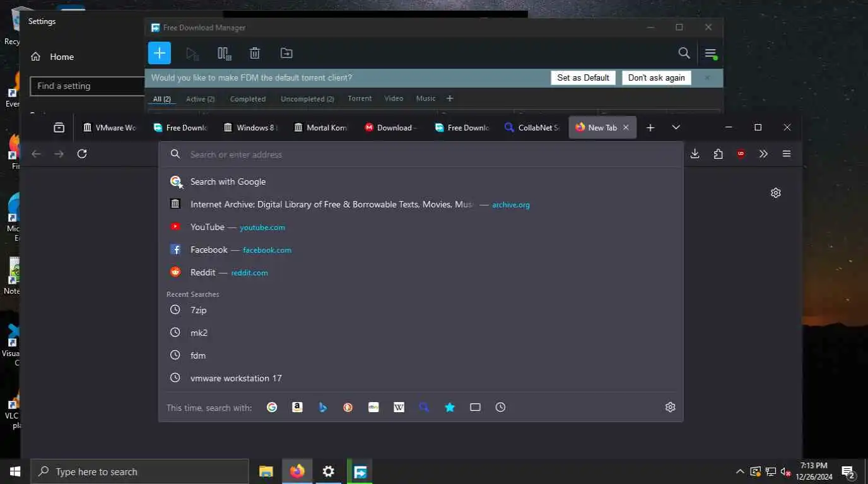Viewport: 868px width, 484px height.
Task: Open the Facebook suggestion
Action: 421,250
